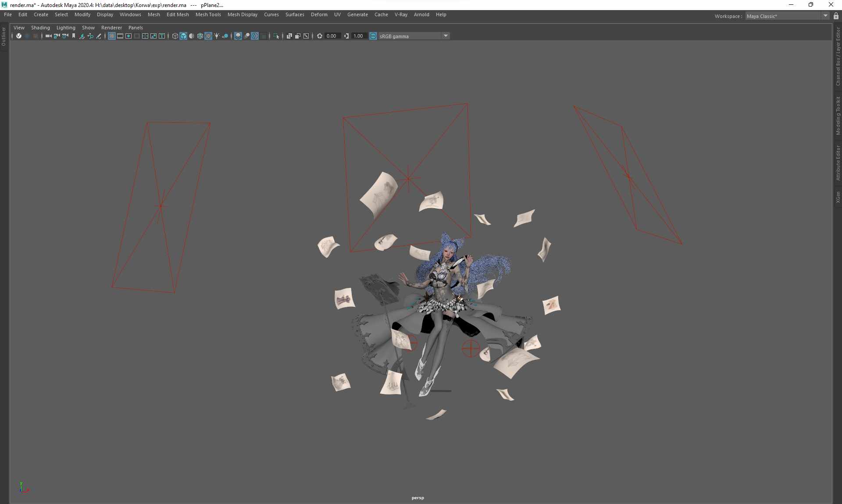
Task: Expand the Outliner side tab
Action: [4, 37]
